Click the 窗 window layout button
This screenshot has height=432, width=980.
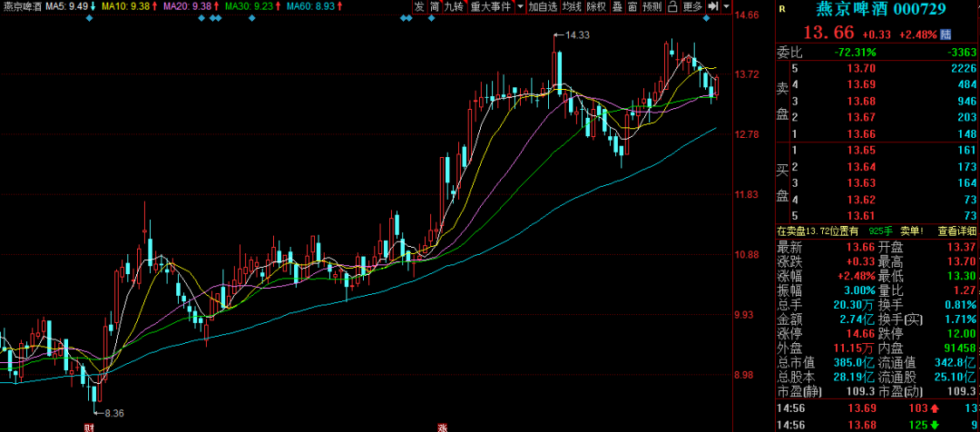[632, 7]
